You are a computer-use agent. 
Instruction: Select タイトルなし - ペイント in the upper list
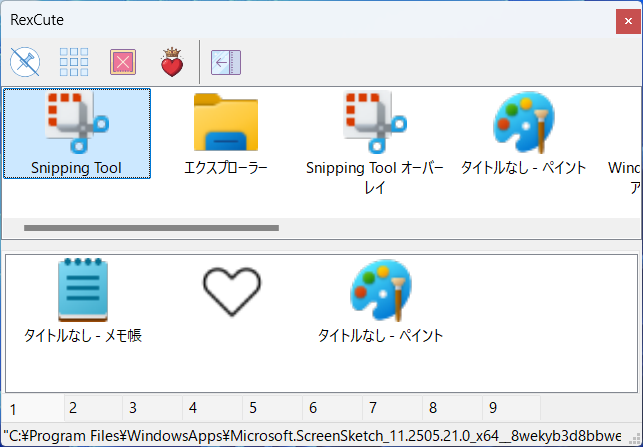(524, 134)
